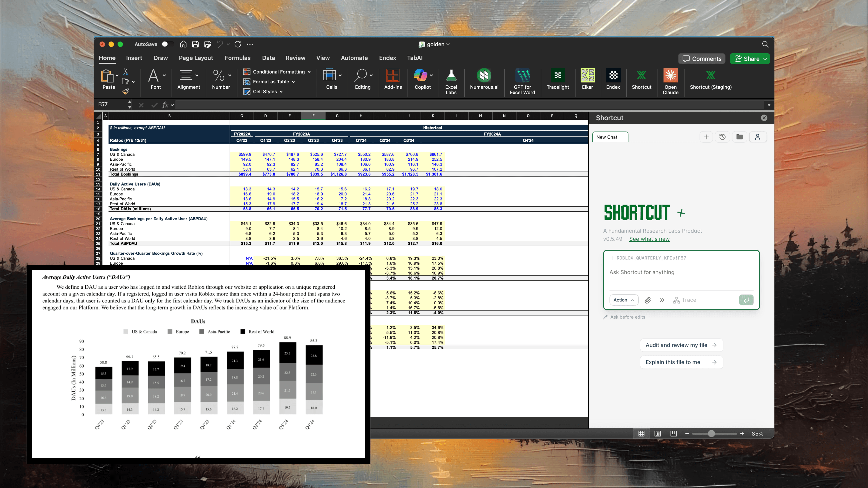This screenshot has height=488, width=868.
Task: Launch Excel Labs from the ribbon
Action: (451, 81)
